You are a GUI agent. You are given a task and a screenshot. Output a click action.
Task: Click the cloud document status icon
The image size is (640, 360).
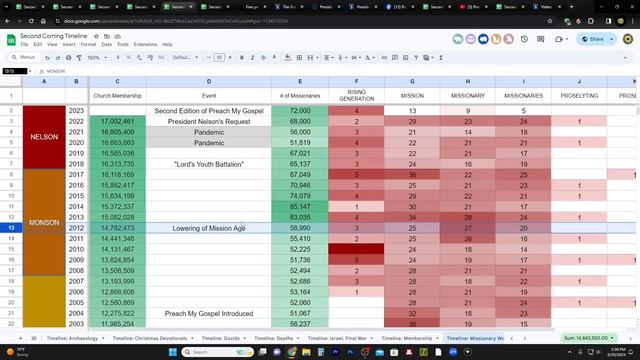coord(118,36)
